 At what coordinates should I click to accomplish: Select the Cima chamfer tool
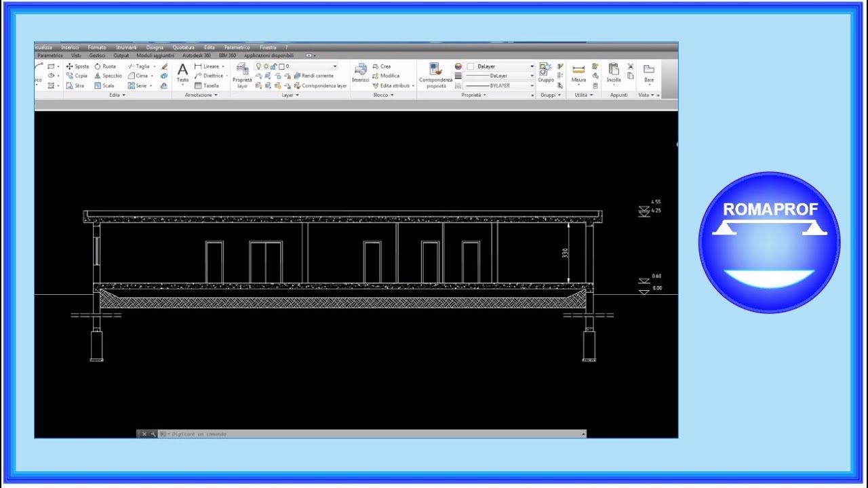[138, 76]
